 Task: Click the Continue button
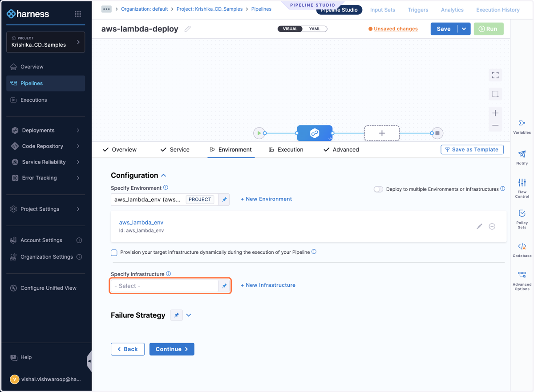(172, 349)
